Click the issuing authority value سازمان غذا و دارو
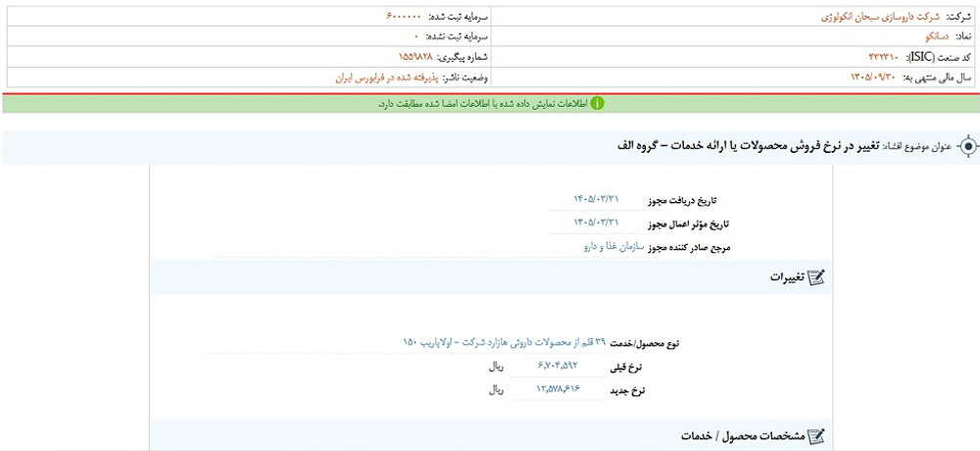This screenshot has height=451, width=980. [x=613, y=247]
